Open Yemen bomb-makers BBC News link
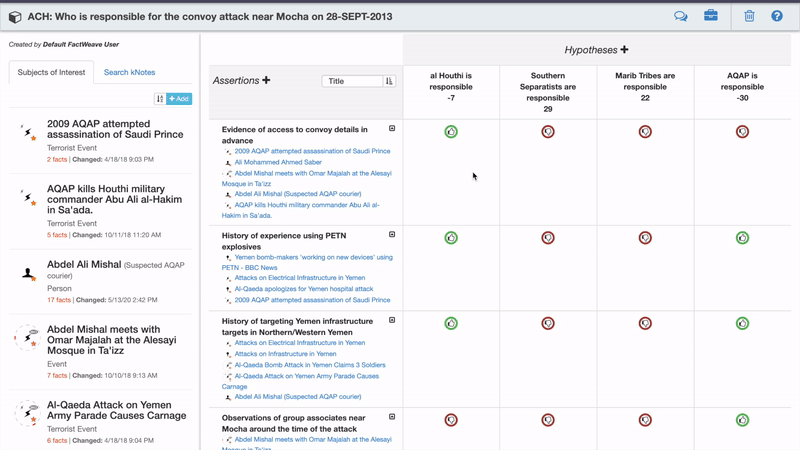The height and width of the screenshot is (450, 800). [307, 262]
